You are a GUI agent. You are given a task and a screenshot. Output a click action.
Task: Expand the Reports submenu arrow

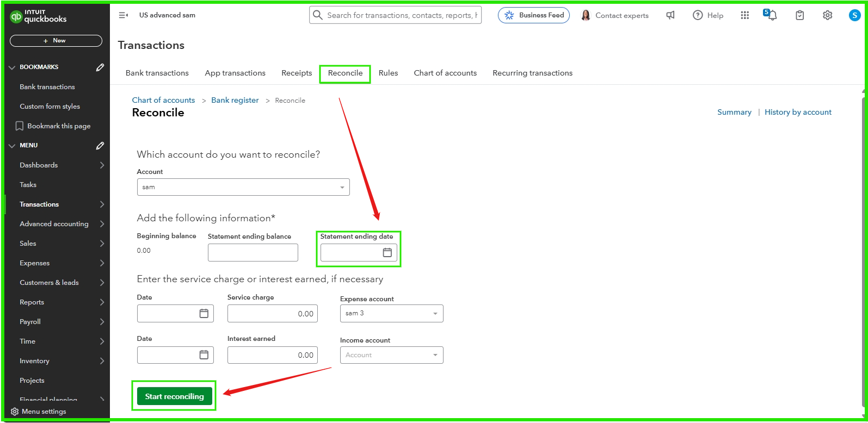click(x=102, y=302)
